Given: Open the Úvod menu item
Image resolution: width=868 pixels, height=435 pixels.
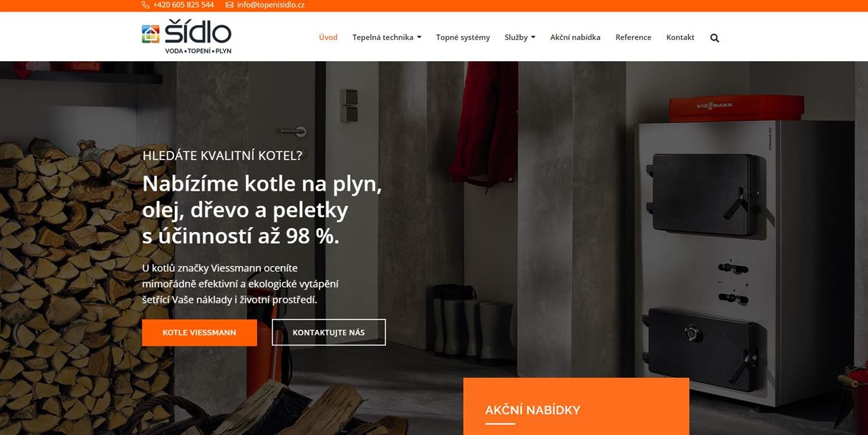Looking at the screenshot, I should (328, 37).
